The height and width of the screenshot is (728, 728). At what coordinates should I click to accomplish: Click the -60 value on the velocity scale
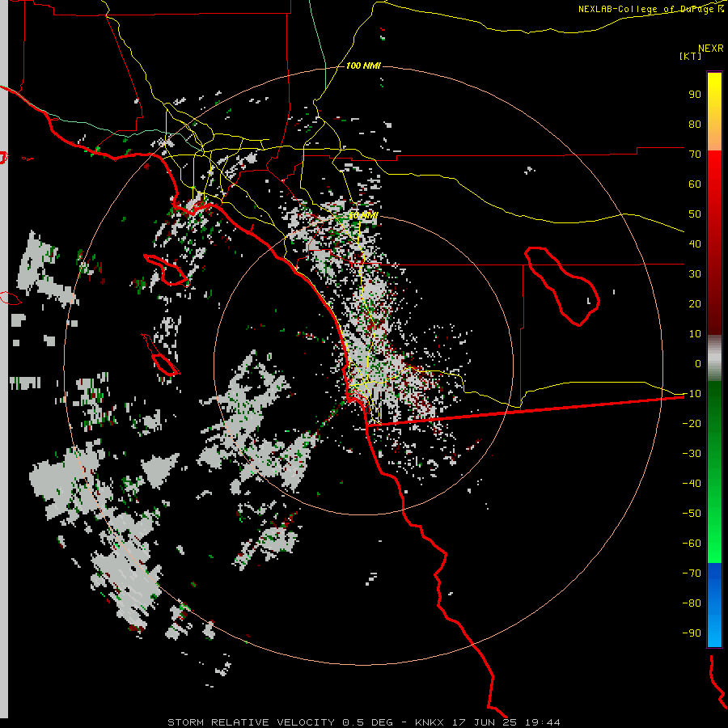coord(692,544)
